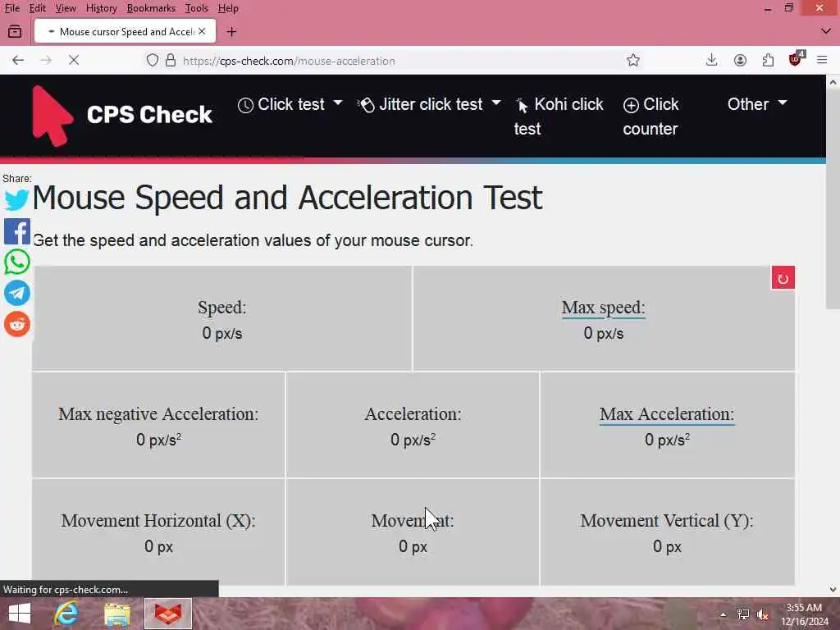840x630 pixels.
Task: Open the Edit menu
Action: tap(37, 8)
